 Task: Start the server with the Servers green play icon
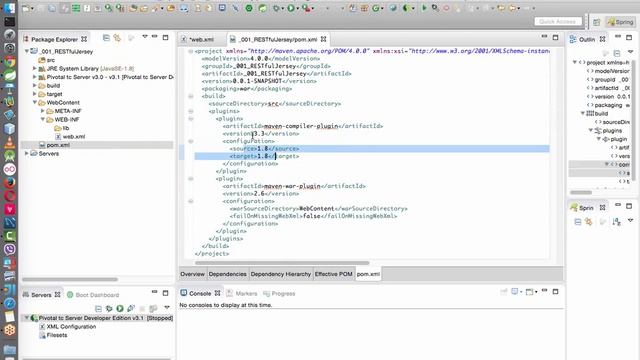[120, 308]
